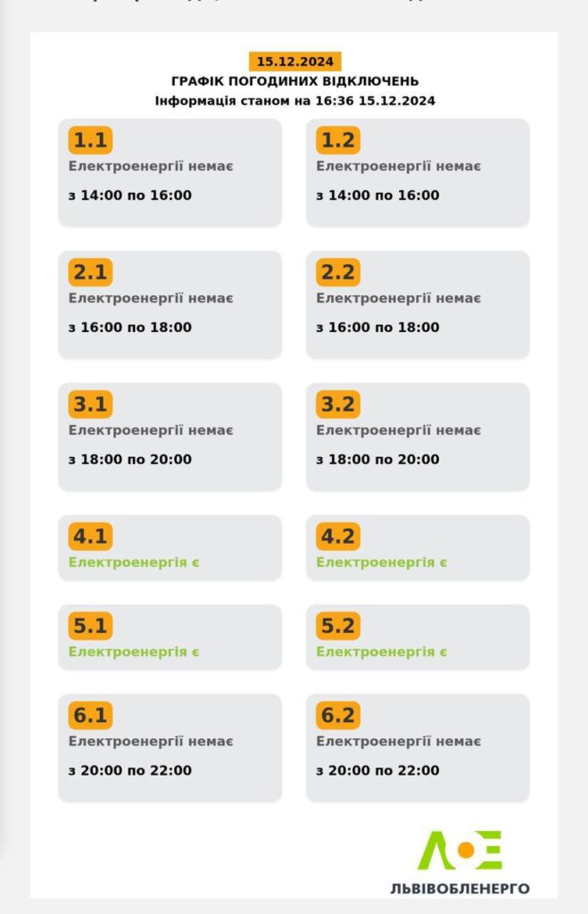Image resolution: width=588 pixels, height=914 pixels.
Task: Select the 2.2 group badge
Action: pos(338,272)
